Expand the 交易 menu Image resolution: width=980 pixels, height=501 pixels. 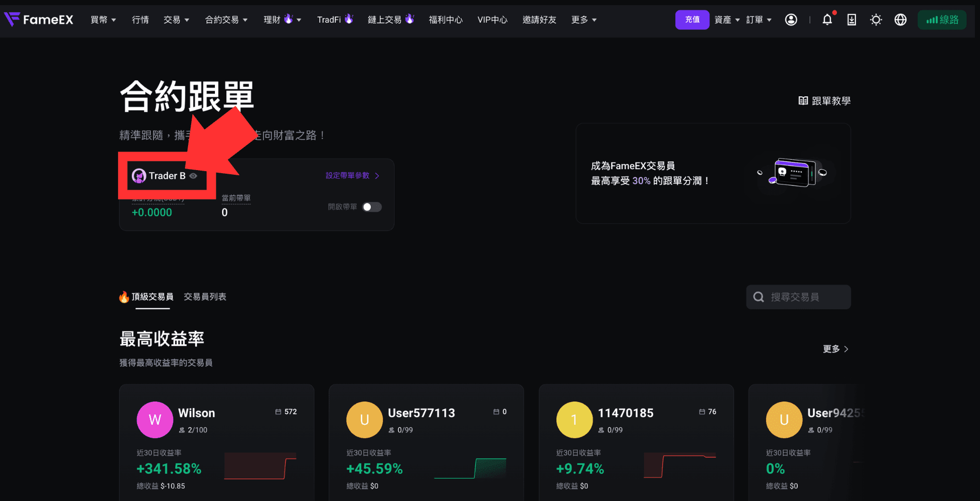[176, 20]
